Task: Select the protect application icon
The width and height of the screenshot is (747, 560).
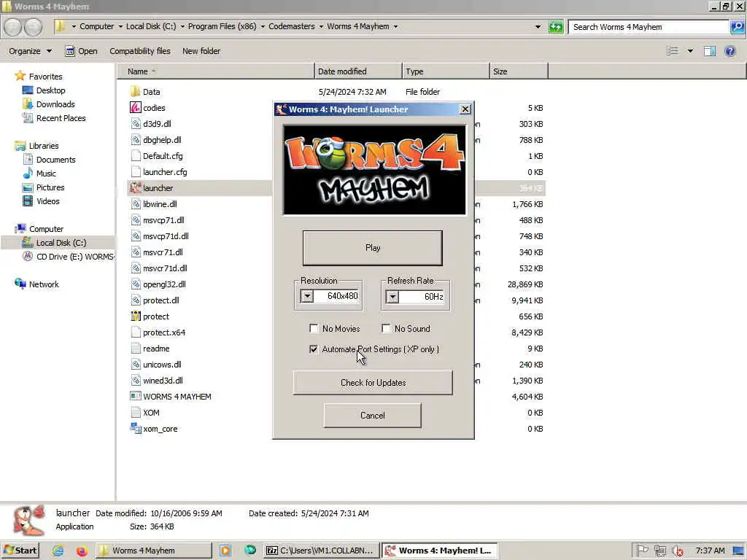Action: click(x=135, y=316)
